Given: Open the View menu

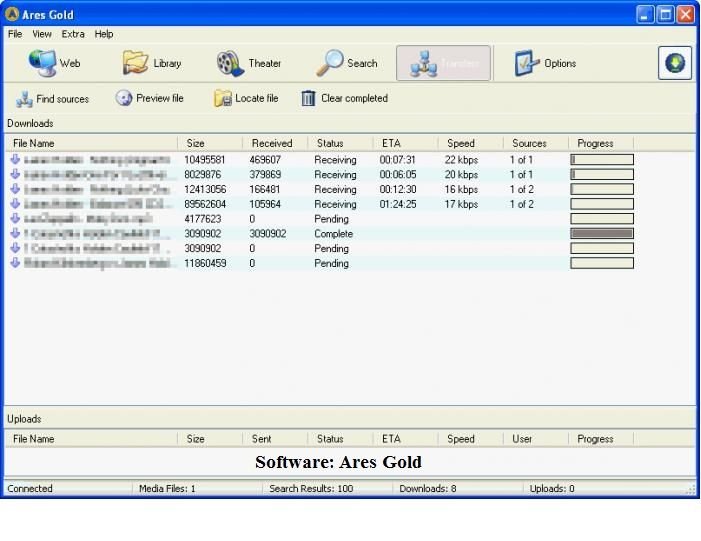Looking at the screenshot, I should point(42,34).
